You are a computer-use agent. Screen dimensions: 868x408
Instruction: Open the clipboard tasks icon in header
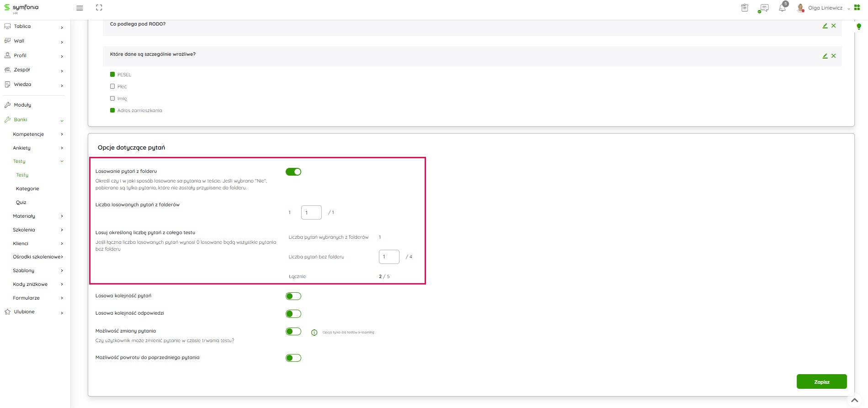pyautogui.click(x=745, y=8)
